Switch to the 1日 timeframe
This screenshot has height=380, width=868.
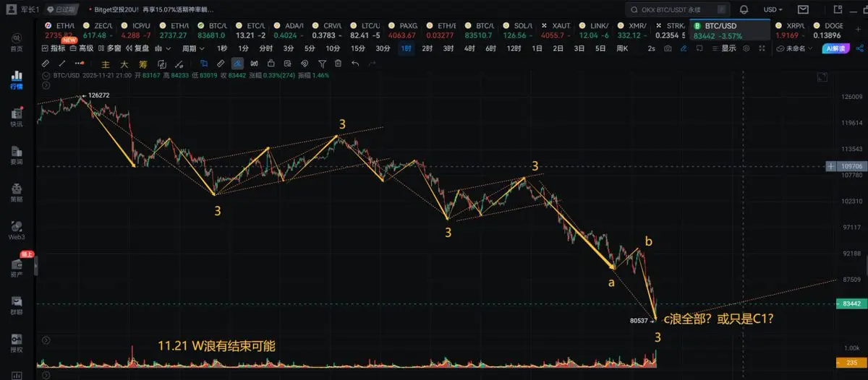pos(537,48)
